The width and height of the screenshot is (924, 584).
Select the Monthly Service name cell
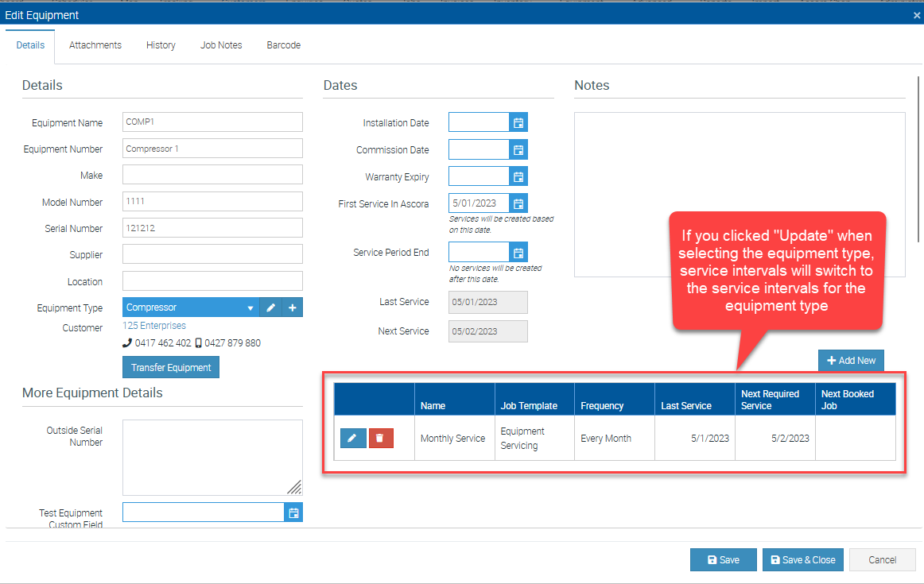point(455,438)
